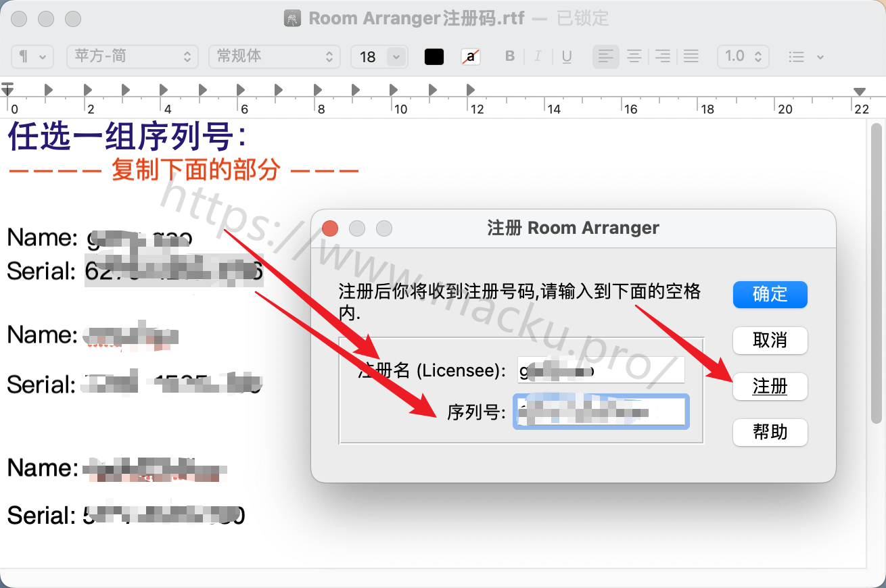The image size is (886, 588).
Task: Click 已锁定 status in title bar
Action: click(583, 18)
